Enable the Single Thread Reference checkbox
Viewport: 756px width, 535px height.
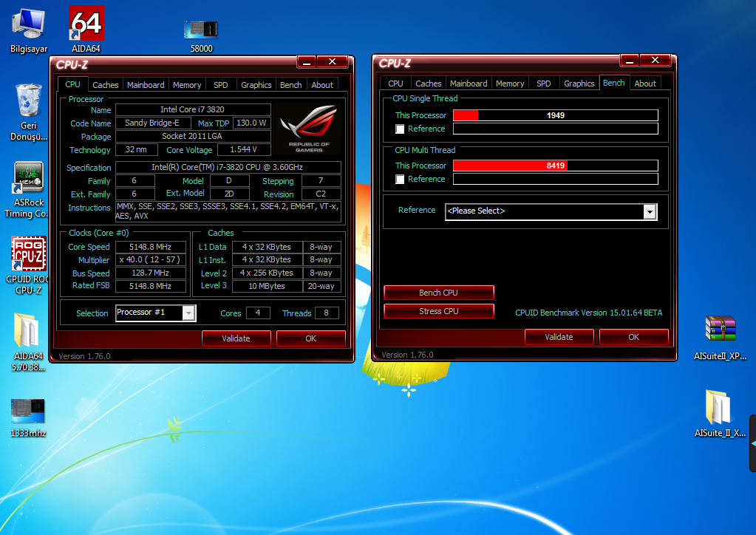pyautogui.click(x=400, y=129)
